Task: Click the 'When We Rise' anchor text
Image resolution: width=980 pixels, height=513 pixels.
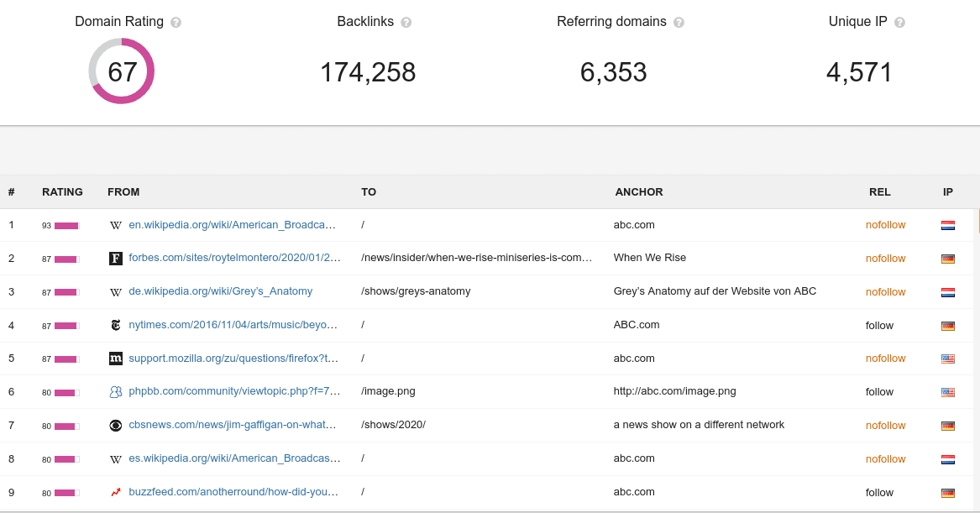Action: (650, 258)
